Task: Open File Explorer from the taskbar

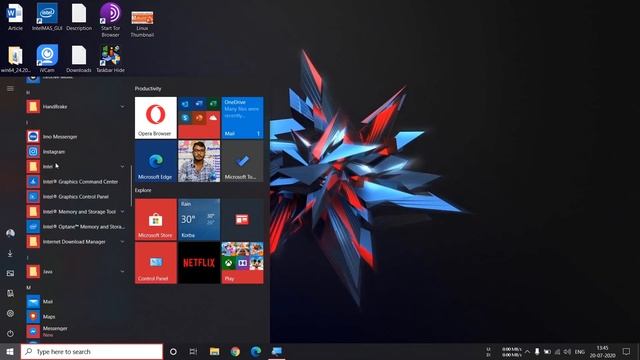Action: (214, 351)
